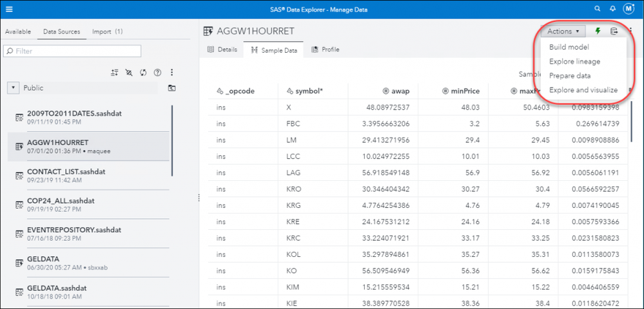The image size is (644, 309).
Task: Open the Import (1) tab
Action: pyautogui.click(x=107, y=32)
